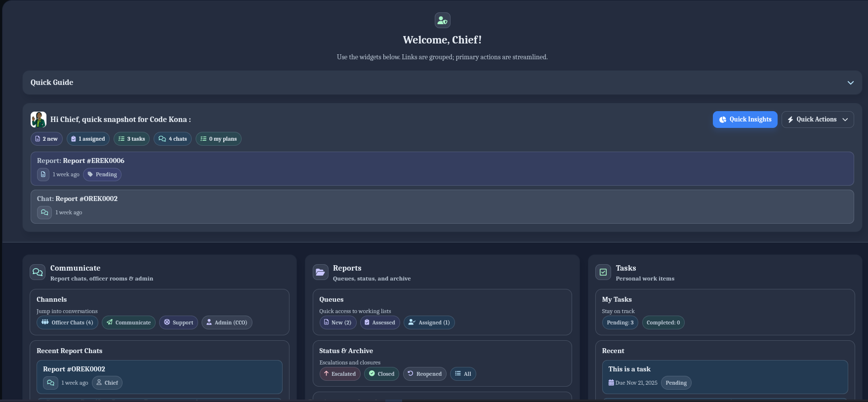This screenshot has width=868, height=402.
Task: Click chat icon in Recent Report Chats item
Action: click(50, 383)
